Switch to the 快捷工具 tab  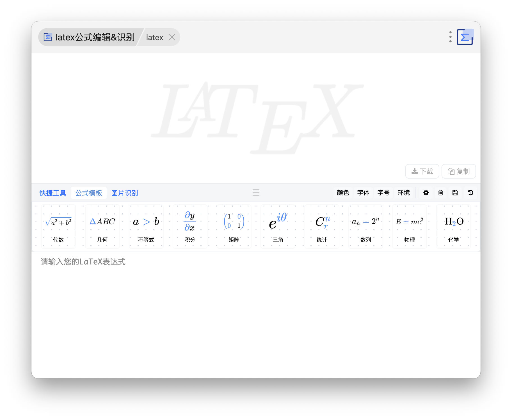point(53,193)
